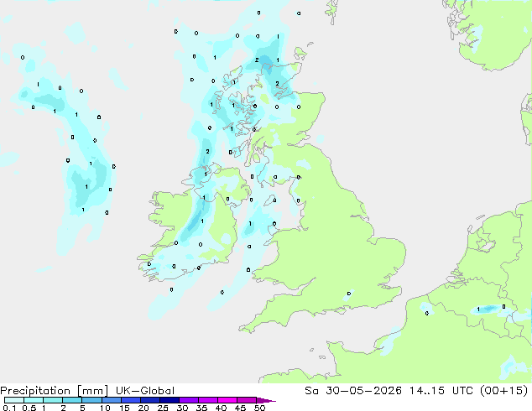Choose the 25–30 mm legend color swatch
This screenshot has width=532, height=411.
pyautogui.click(x=170, y=400)
